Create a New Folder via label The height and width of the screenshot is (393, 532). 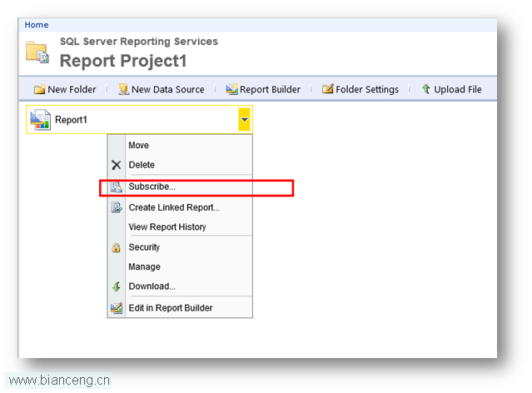pyautogui.click(x=72, y=90)
